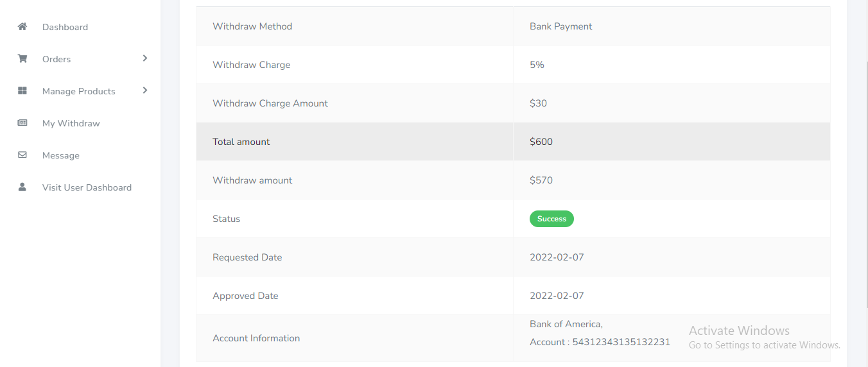The width and height of the screenshot is (868, 367).
Task: Click the green Success status badge
Action: pyautogui.click(x=551, y=219)
